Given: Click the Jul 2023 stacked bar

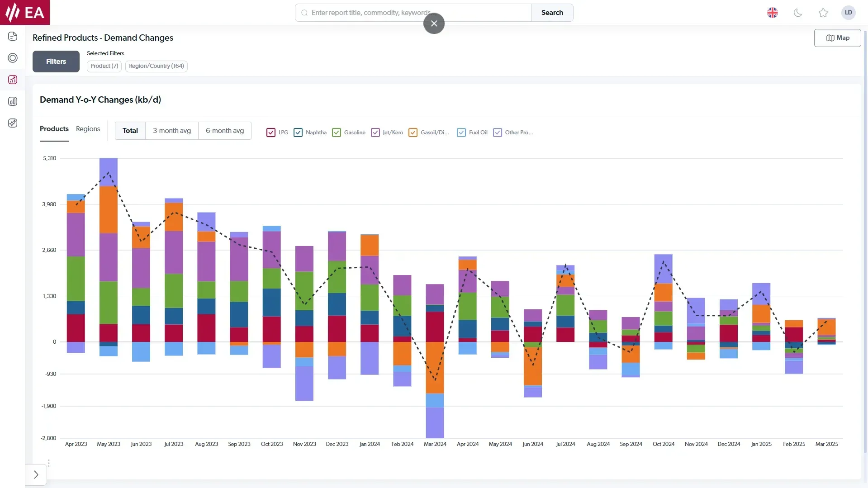Looking at the screenshot, I should 174,277.
